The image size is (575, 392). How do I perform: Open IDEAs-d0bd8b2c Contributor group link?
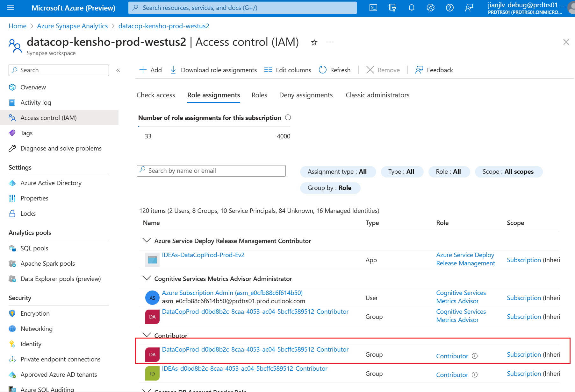point(245,368)
